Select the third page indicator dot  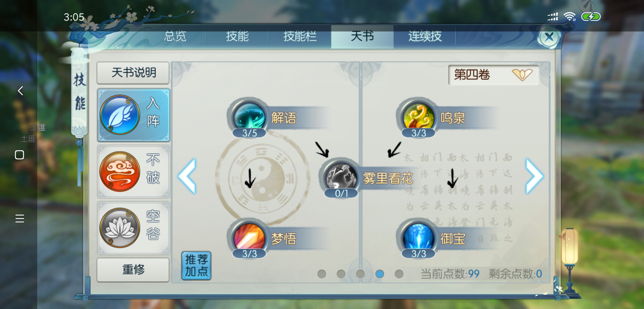tap(360, 274)
